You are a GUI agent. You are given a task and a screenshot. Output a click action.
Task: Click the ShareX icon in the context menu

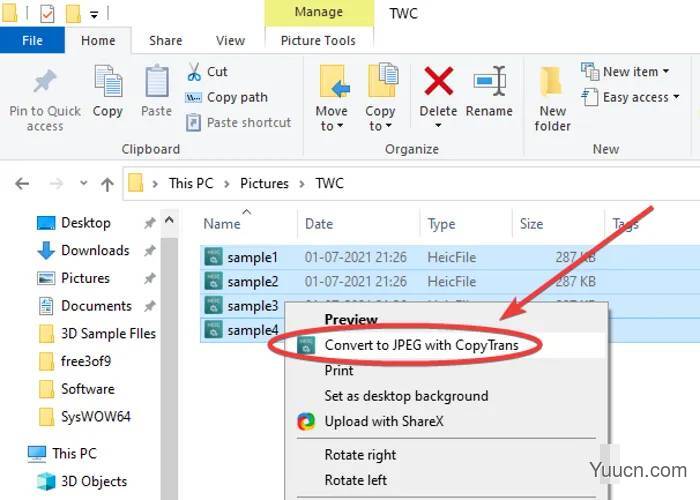pyautogui.click(x=306, y=421)
